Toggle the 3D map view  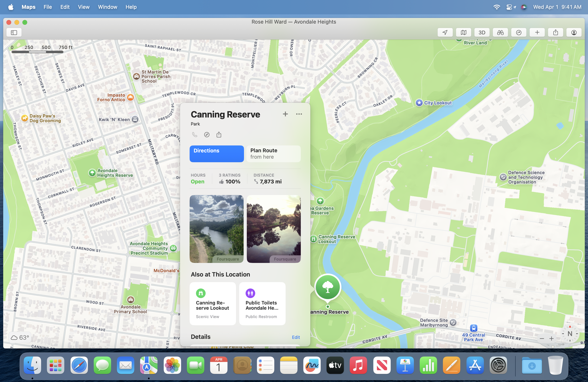(482, 32)
